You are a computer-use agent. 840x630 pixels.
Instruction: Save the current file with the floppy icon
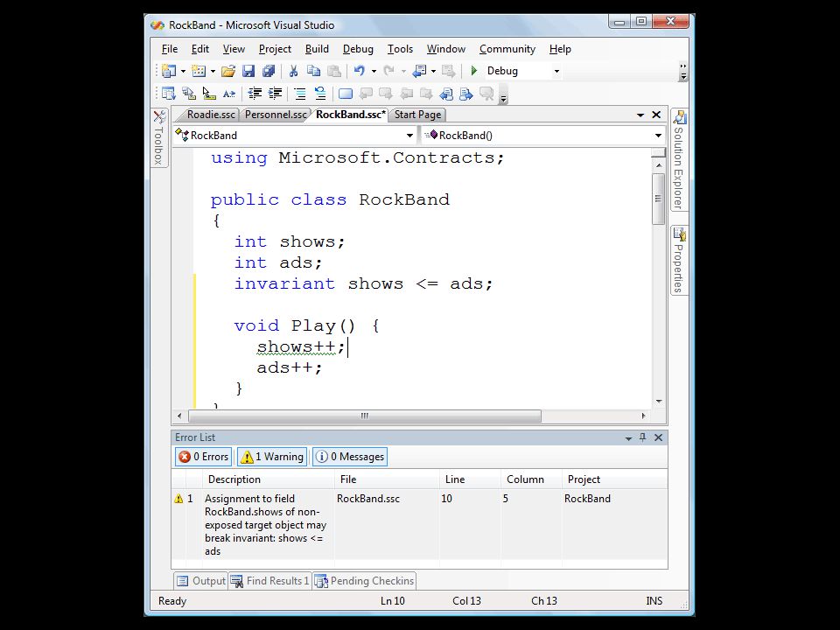tap(248, 71)
